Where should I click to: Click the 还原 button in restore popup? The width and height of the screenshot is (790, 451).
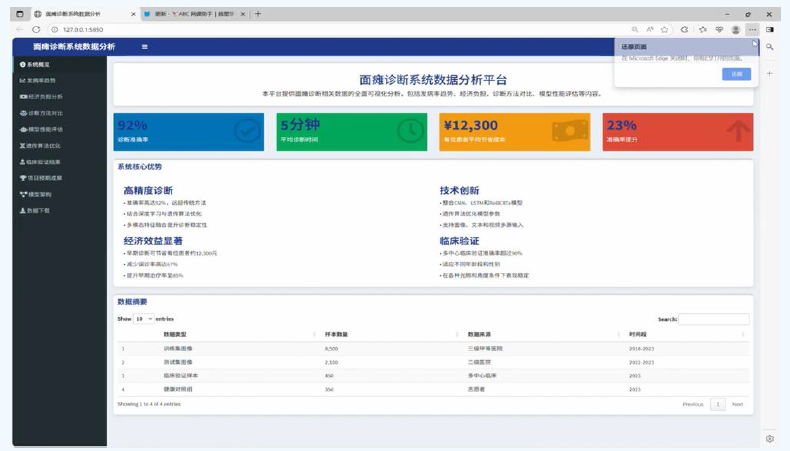737,74
